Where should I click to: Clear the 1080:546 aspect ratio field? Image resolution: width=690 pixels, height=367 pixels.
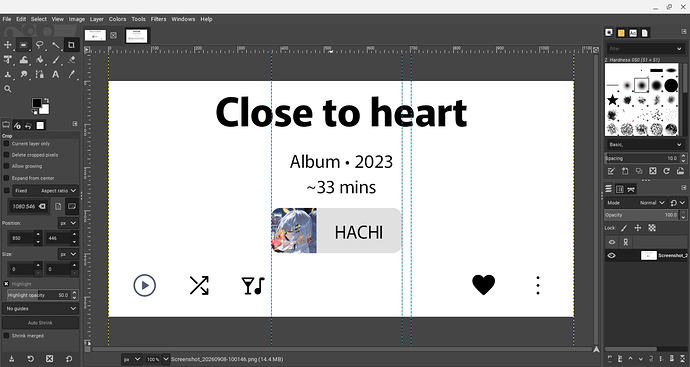(42, 206)
